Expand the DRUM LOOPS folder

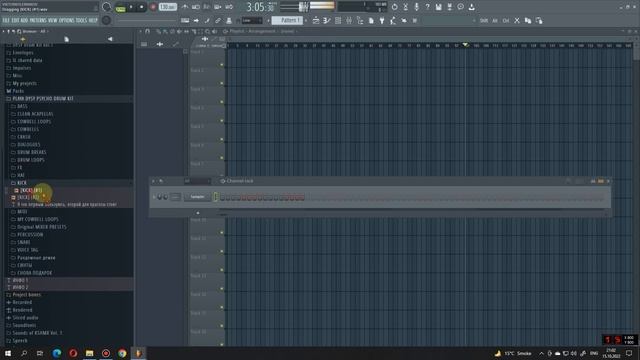click(31, 160)
